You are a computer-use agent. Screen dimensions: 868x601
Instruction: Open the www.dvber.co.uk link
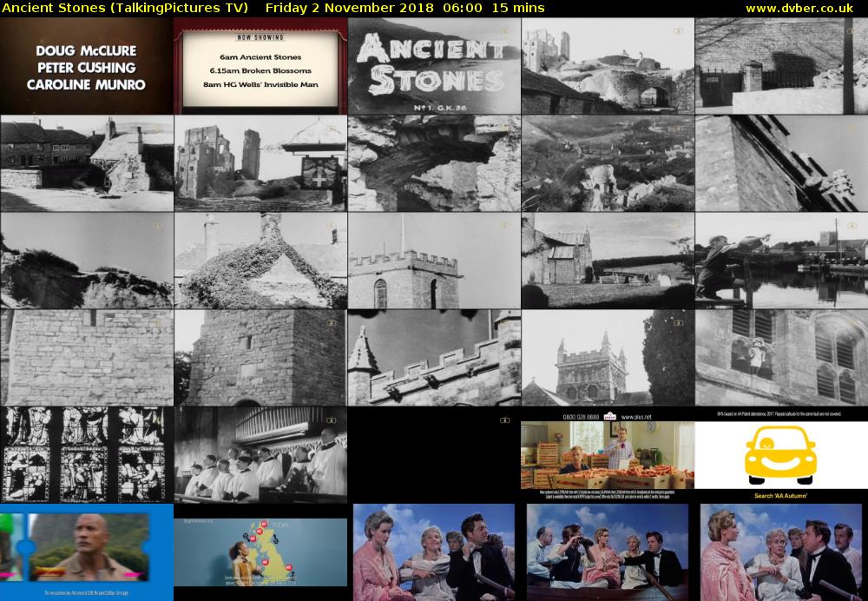pyautogui.click(x=803, y=7)
